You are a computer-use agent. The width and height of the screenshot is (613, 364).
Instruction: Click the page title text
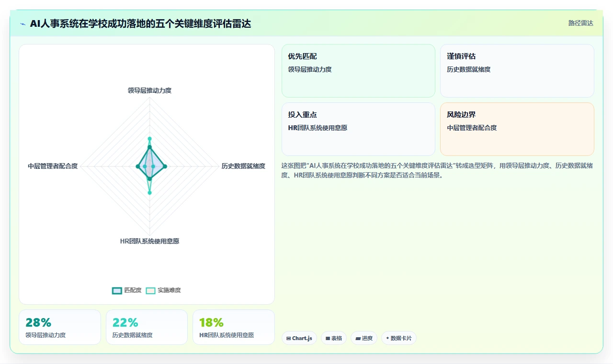tap(140, 24)
